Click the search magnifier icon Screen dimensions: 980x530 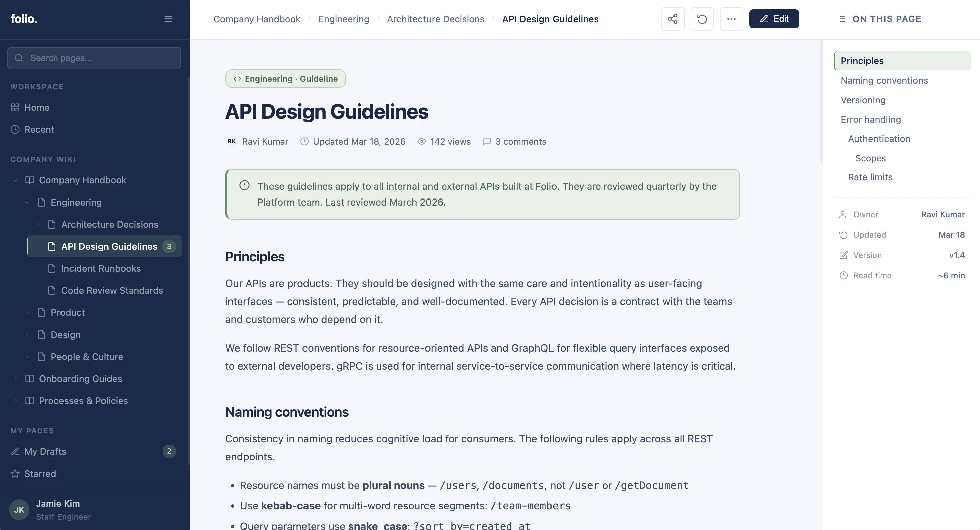point(19,58)
